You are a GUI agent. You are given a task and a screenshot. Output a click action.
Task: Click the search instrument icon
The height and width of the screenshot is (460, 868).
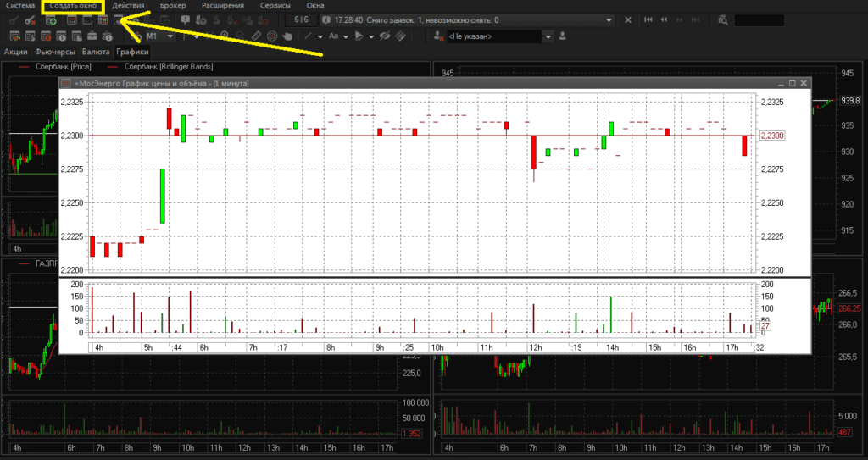[722, 19]
